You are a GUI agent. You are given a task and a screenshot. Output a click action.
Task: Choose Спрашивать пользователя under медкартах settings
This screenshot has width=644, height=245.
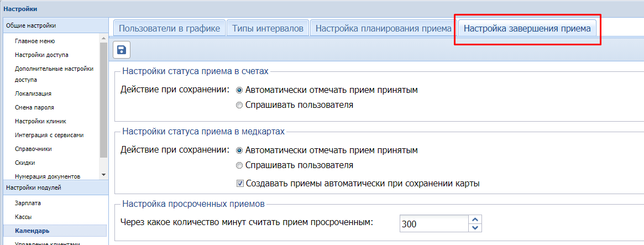coord(239,166)
